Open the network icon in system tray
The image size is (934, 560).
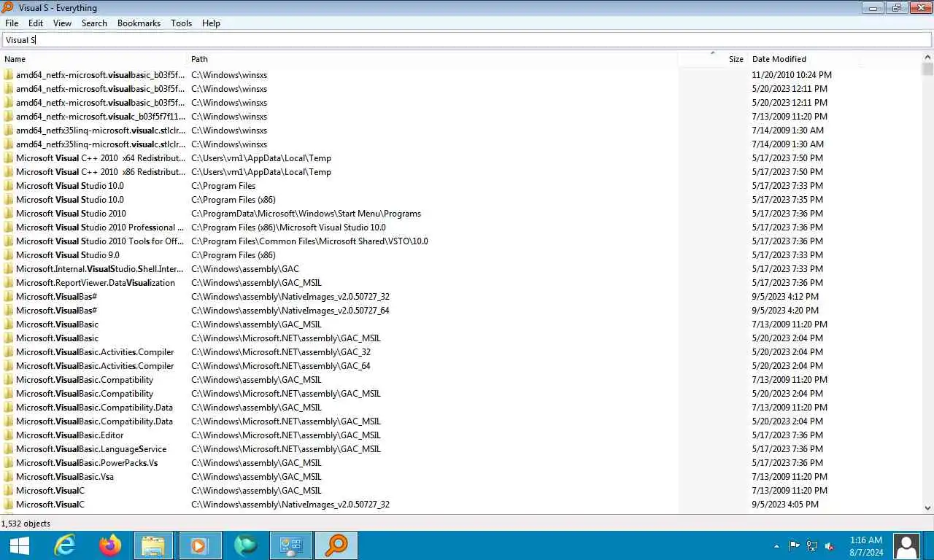[x=812, y=545]
